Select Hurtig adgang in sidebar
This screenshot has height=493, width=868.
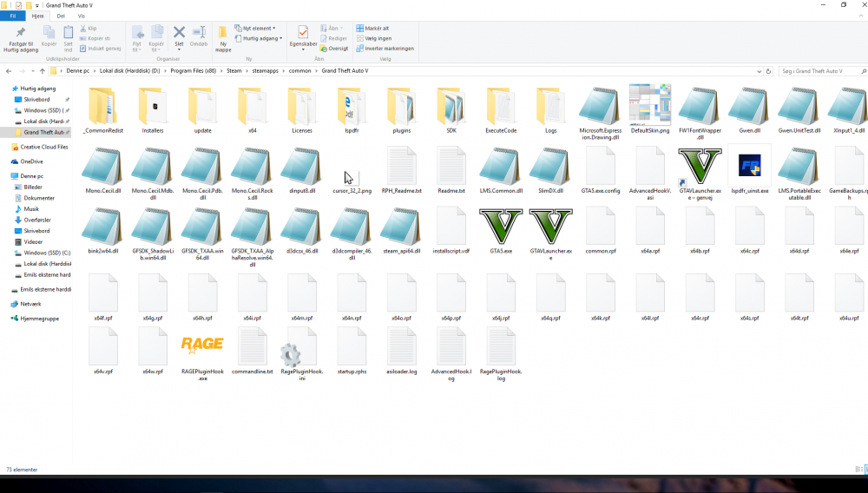[x=37, y=89]
